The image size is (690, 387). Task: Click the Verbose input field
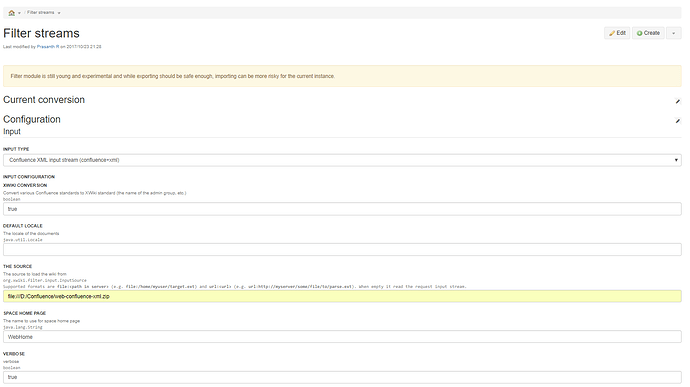pyautogui.click(x=342, y=377)
